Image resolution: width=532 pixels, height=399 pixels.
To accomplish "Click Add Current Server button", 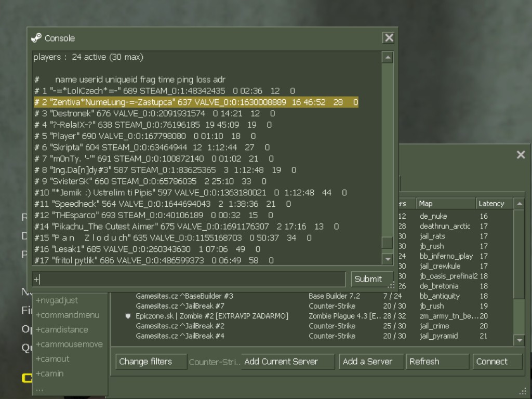I will point(288,362).
